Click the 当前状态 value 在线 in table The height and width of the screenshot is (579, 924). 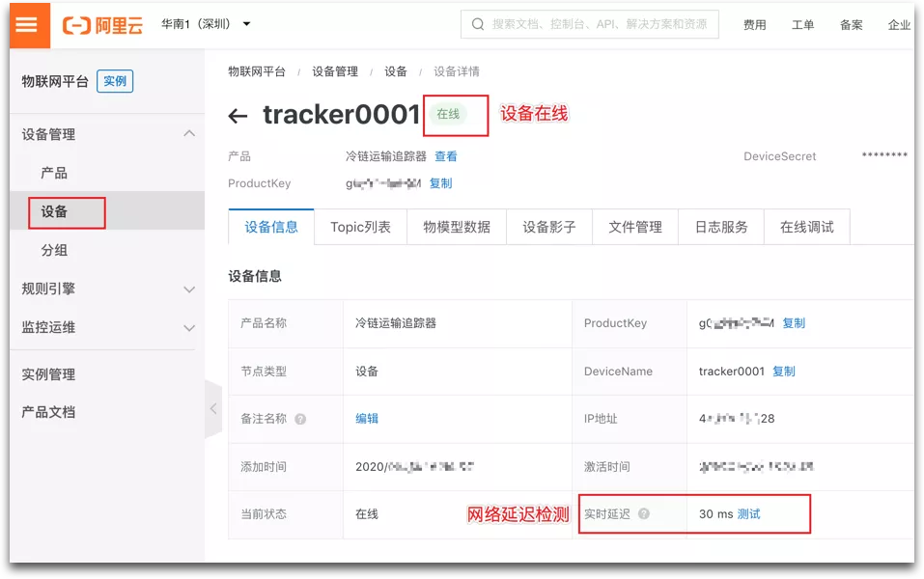coord(367,514)
